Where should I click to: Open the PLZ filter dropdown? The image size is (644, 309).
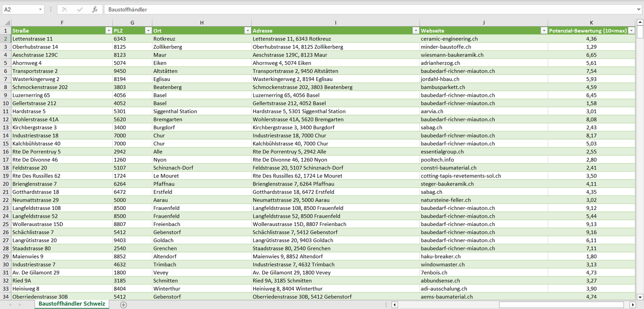tap(148, 31)
